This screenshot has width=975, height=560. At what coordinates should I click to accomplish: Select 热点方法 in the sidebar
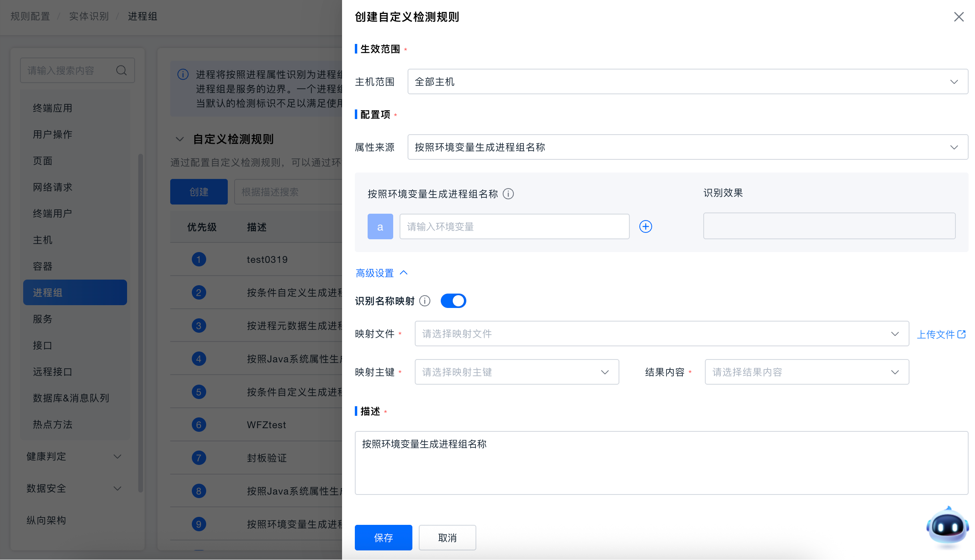pyautogui.click(x=75, y=424)
